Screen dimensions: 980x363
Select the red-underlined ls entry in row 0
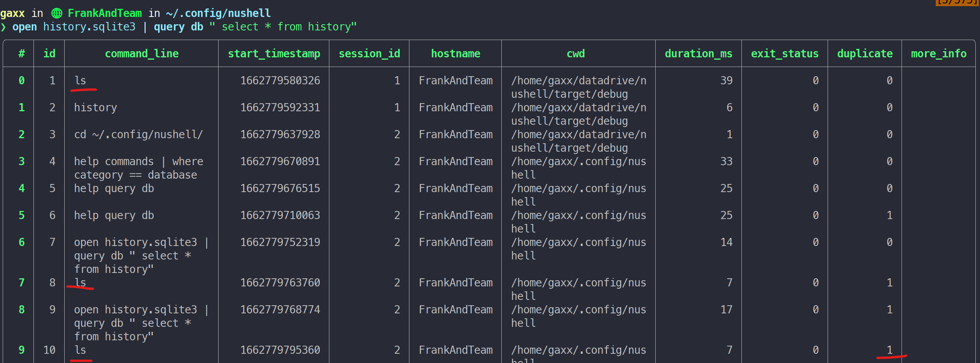click(x=80, y=80)
